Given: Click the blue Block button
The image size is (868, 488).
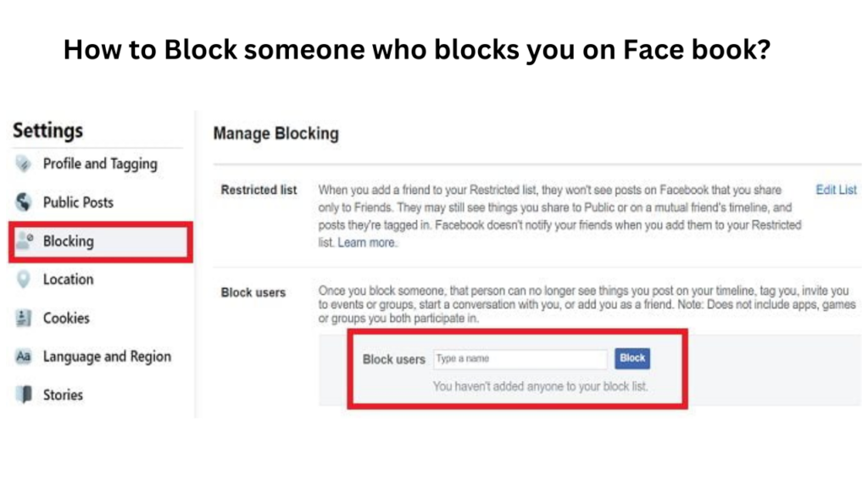Looking at the screenshot, I should (632, 358).
